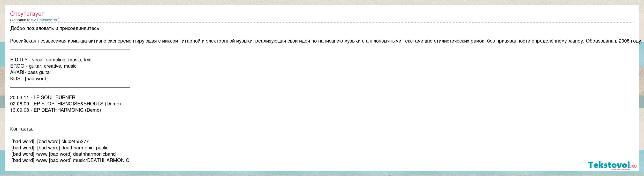Click the 02.08.09 EP STOPTHISNOISE&SHOUTS line
Screen dimensions: 644x176
pos(66,104)
